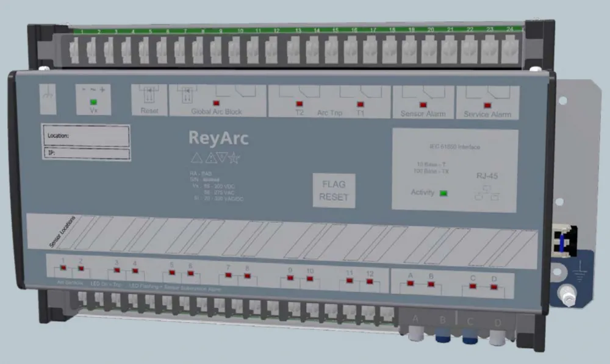Click the white fiber connector D

point(497,338)
